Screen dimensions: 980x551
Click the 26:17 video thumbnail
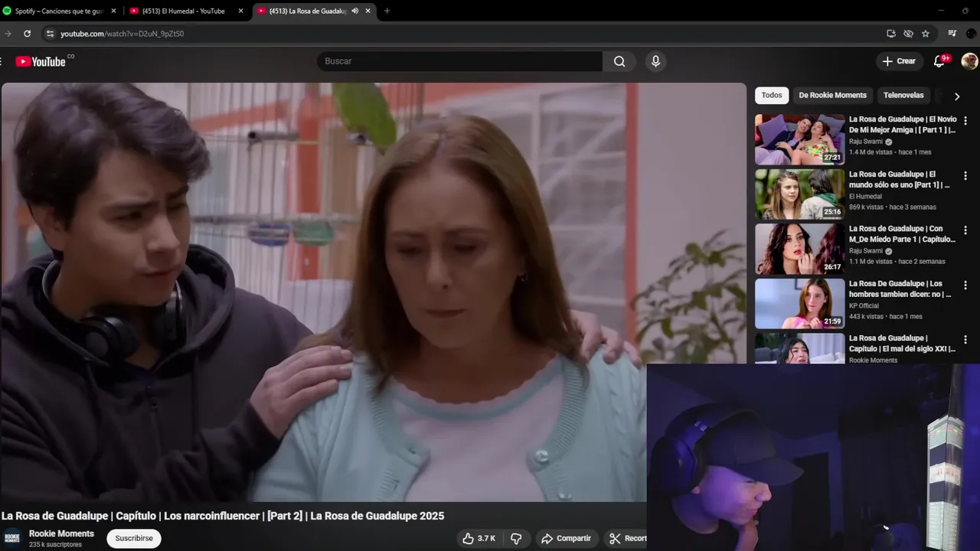(x=799, y=249)
